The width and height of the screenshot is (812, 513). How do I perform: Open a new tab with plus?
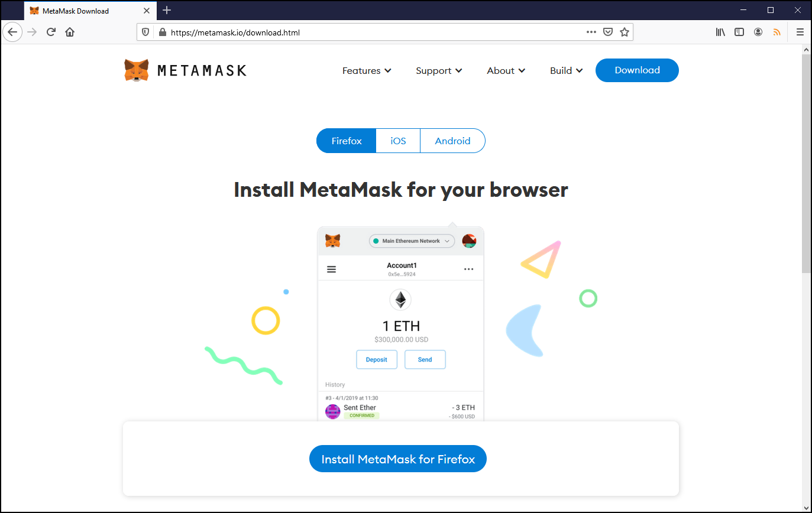point(167,10)
